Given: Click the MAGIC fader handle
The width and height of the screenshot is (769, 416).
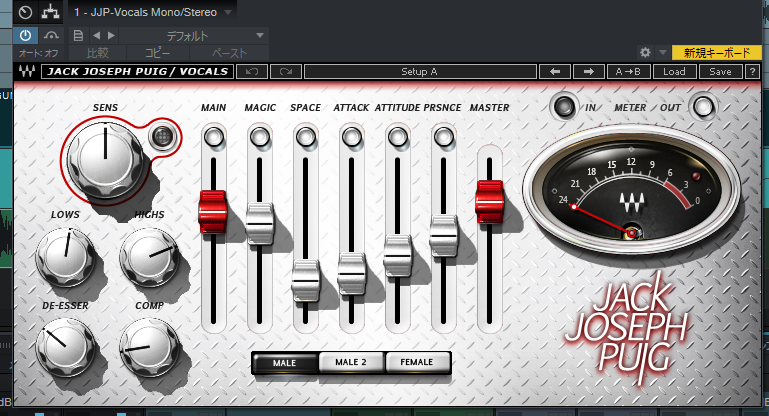Looking at the screenshot, I should 259,224.
